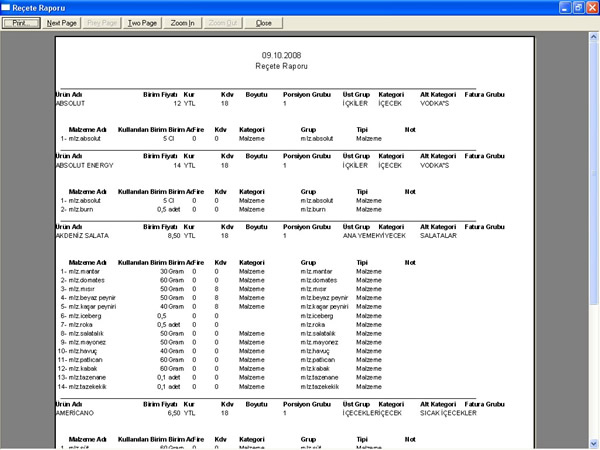The width and height of the screenshot is (600, 450).
Task: Click ingredient 12- mlz.kabak
Action: (77, 369)
